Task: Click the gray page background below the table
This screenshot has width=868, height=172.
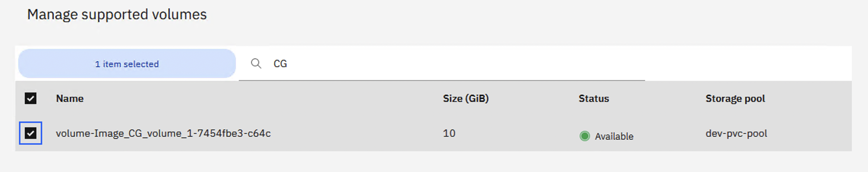Action: point(434,162)
